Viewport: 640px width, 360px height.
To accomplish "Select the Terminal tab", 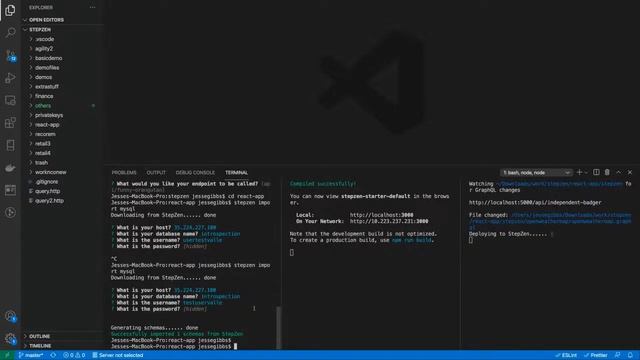I will [236, 173].
